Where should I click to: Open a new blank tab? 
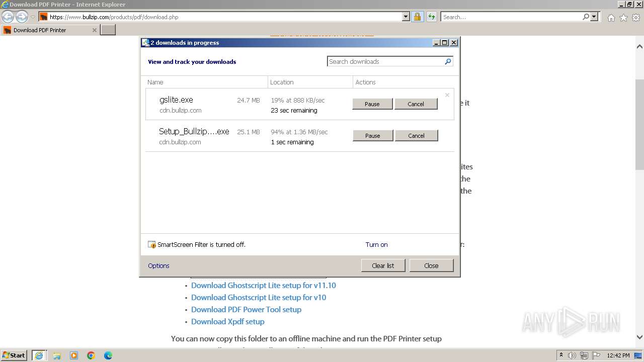[108, 30]
